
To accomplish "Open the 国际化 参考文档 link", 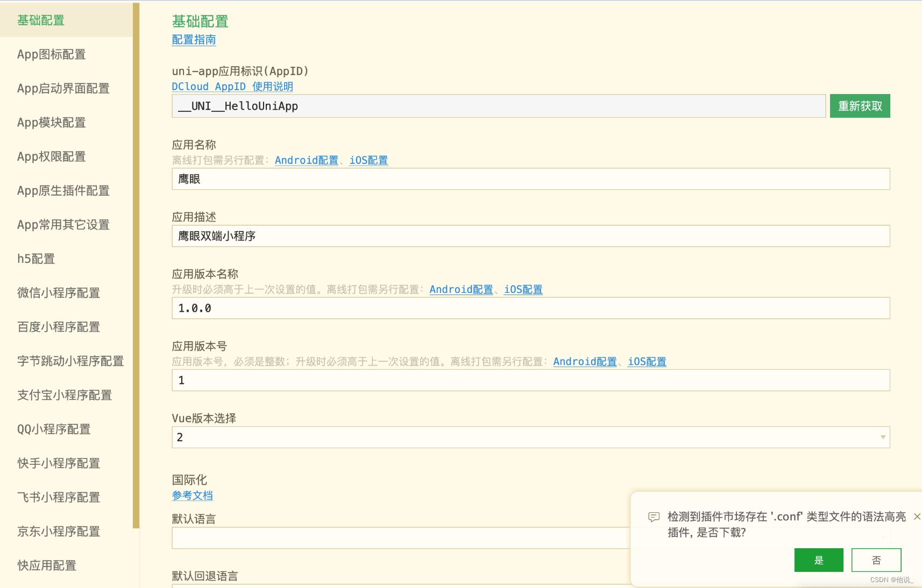I will click(192, 496).
